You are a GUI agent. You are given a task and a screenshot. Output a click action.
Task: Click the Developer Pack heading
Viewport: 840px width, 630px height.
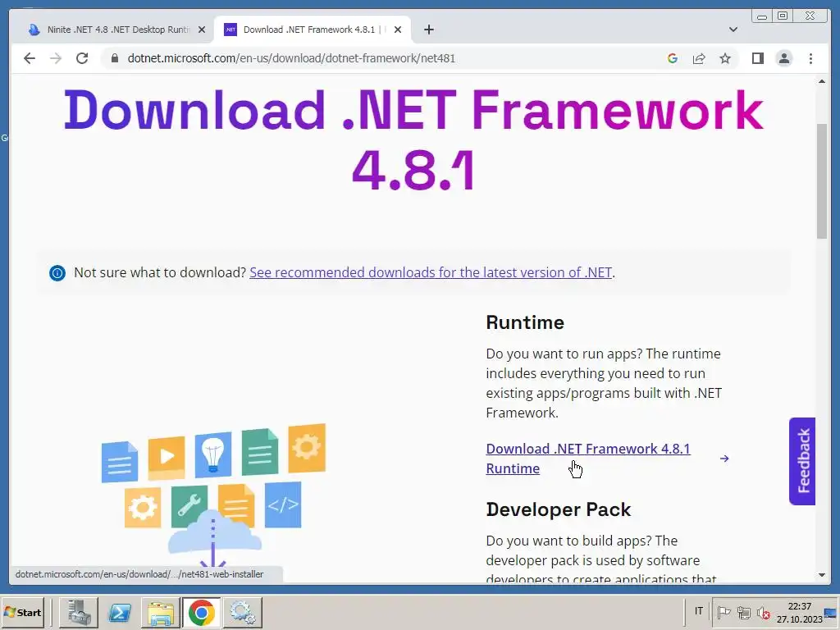point(558,509)
